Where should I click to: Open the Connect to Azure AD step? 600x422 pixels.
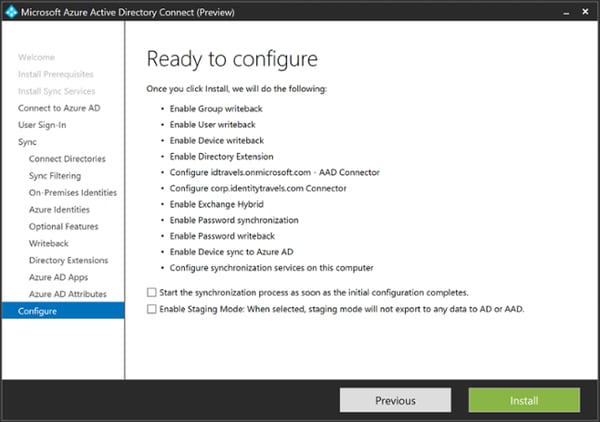click(59, 108)
